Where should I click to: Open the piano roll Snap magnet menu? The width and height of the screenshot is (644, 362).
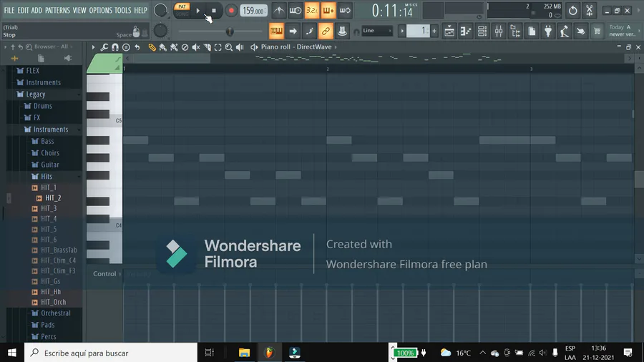coord(115,47)
